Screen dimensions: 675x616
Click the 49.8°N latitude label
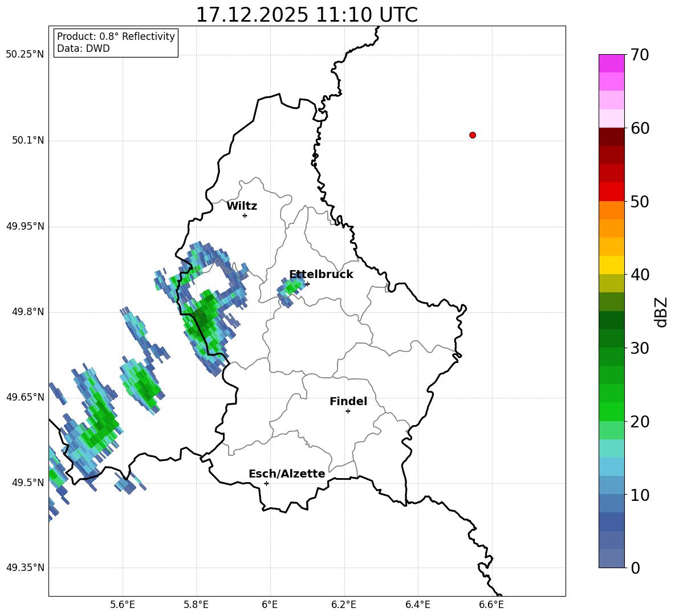pos(28,312)
